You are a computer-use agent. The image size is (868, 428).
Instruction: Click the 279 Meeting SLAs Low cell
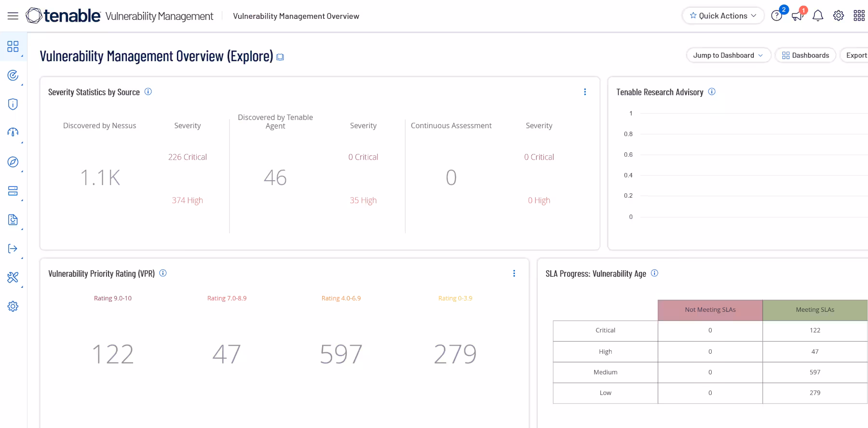pos(815,393)
